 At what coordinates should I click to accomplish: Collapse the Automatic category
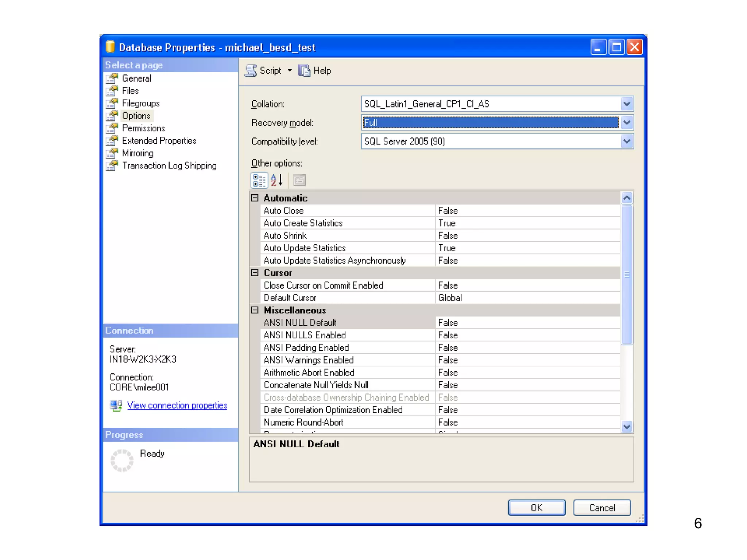click(x=255, y=198)
